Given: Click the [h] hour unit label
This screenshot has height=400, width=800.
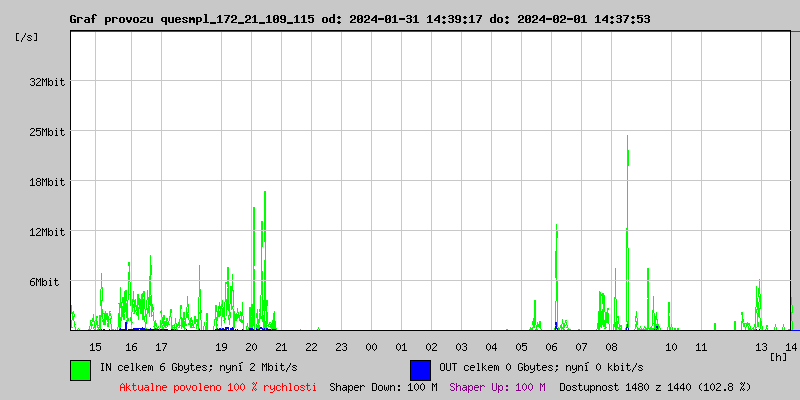Looking at the screenshot, I should point(778,356).
